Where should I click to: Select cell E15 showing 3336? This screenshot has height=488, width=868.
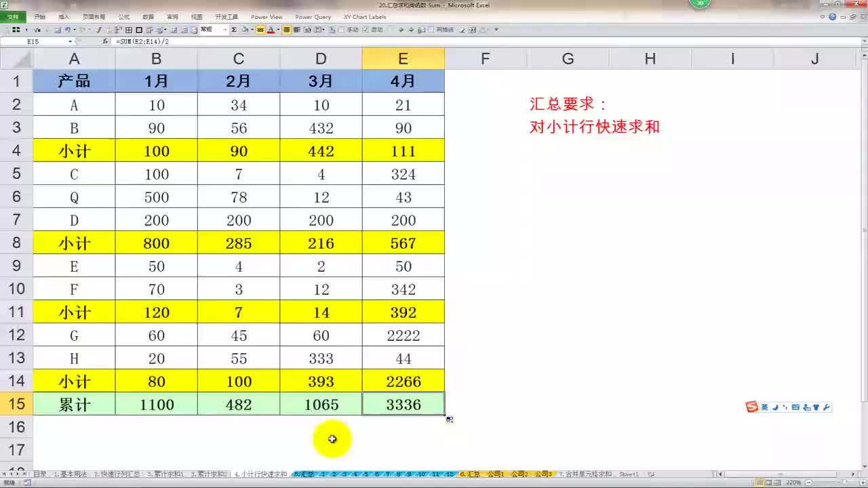coord(403,405)
